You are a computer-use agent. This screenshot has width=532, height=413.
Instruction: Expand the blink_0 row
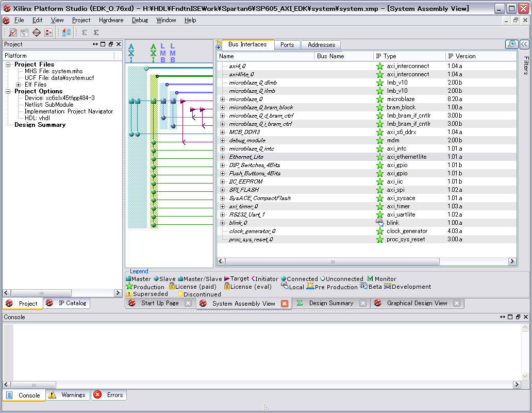[x=223, y=223]
